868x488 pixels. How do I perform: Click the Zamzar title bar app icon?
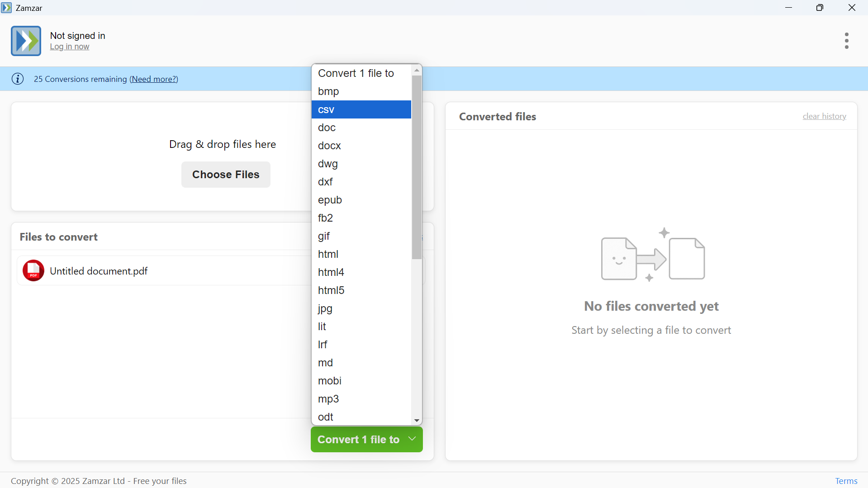coord(6,8)
